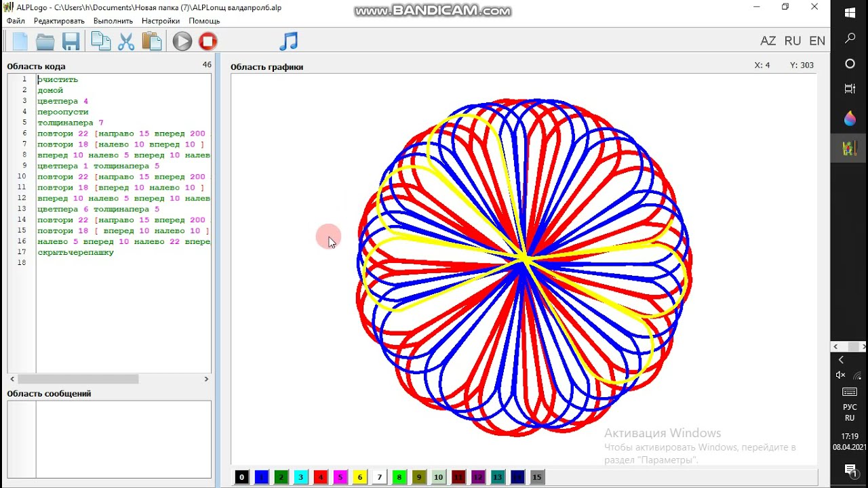Click the New file icon

click(x=20, y=41)
